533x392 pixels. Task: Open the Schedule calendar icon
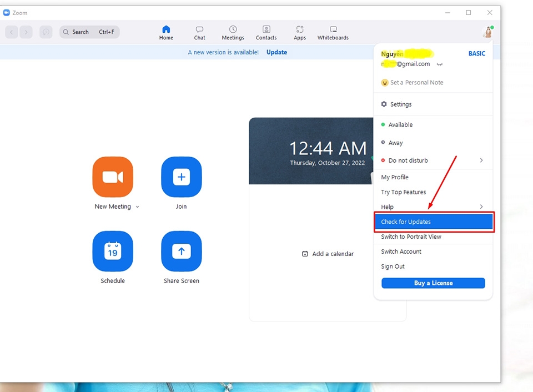tap(113, 252)
